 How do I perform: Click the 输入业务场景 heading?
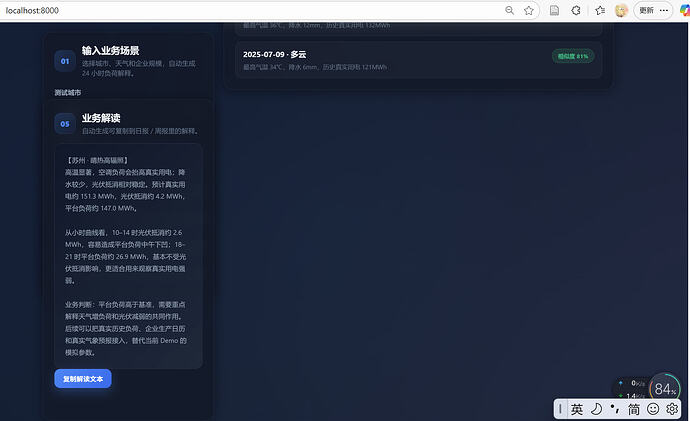tap(110, 51)
